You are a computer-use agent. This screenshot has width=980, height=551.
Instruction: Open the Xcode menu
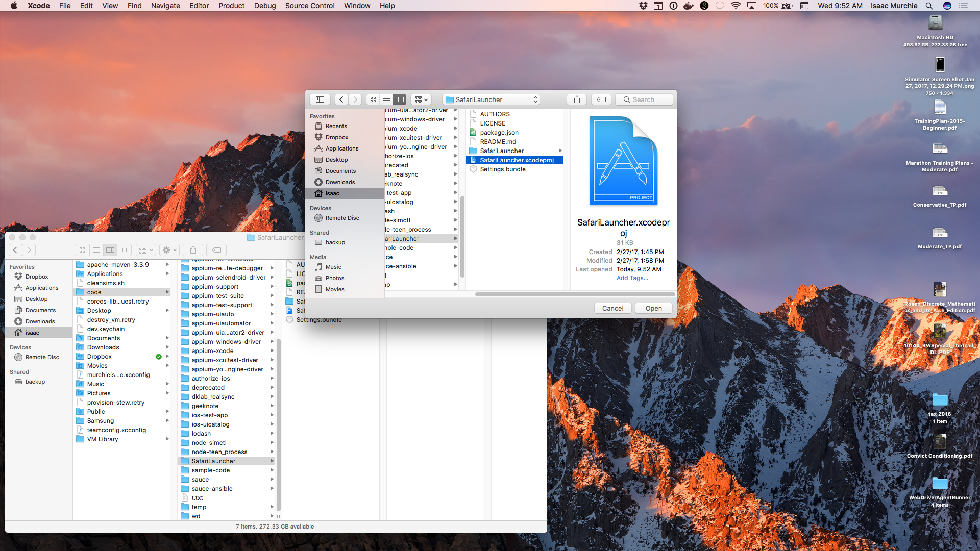[39, 6]
